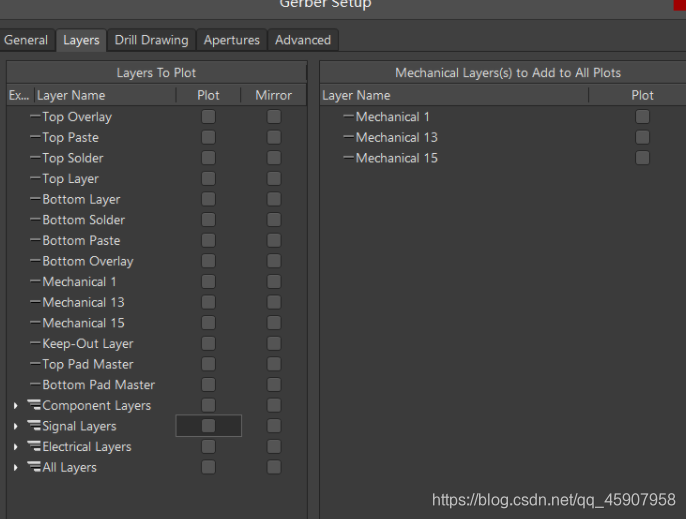Enable Plot for Bottom Layer
686x519 pixels.
click(x=208, y=199)
